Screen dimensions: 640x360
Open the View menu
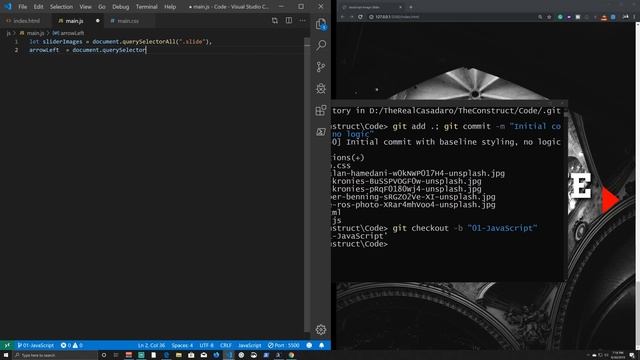[x=85, y=7]
